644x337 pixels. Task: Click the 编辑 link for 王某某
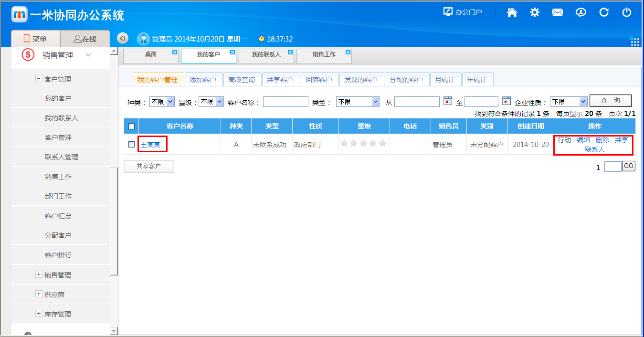pyautogui.click(x=583, y=140)
